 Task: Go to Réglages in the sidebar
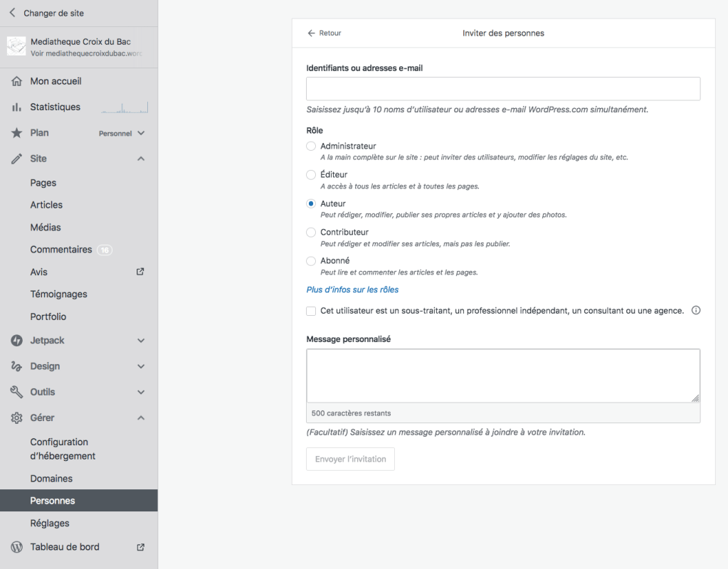(x=50, y=523)
